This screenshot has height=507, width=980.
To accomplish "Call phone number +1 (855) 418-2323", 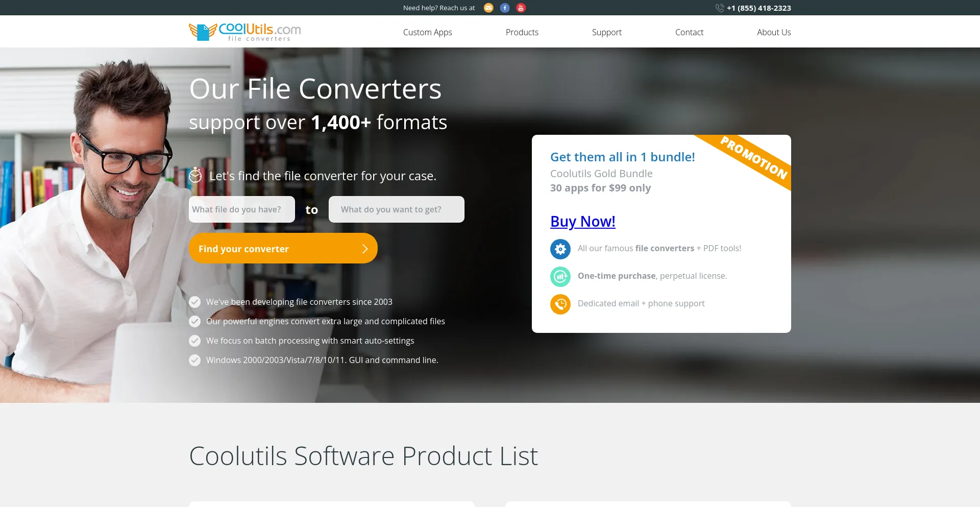I will coord(759,8).
